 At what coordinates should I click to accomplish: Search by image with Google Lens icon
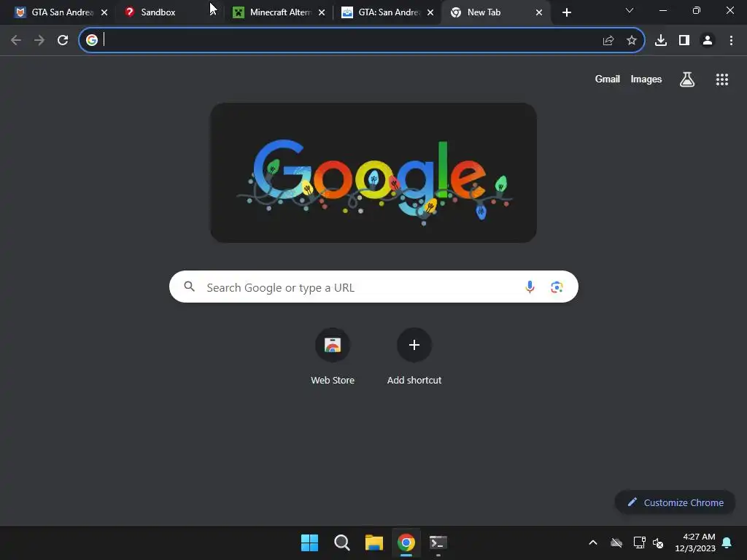[557, 287]
